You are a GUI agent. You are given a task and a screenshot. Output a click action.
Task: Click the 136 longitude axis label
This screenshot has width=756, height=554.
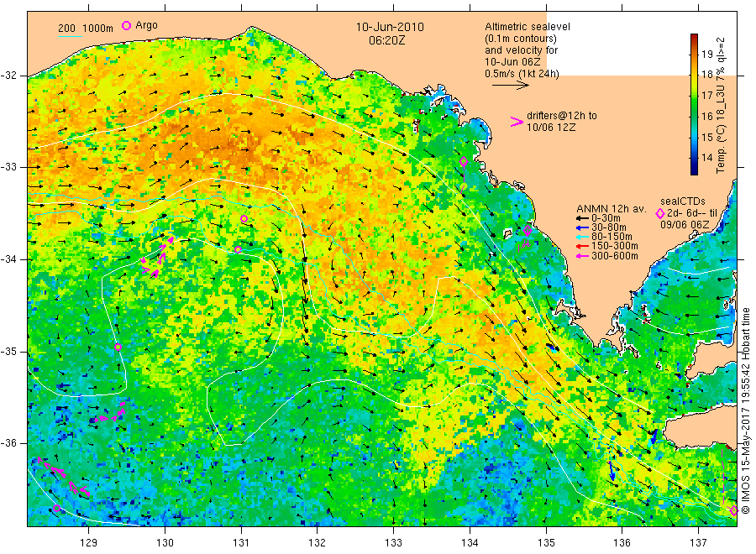click(x=622, y=543)
